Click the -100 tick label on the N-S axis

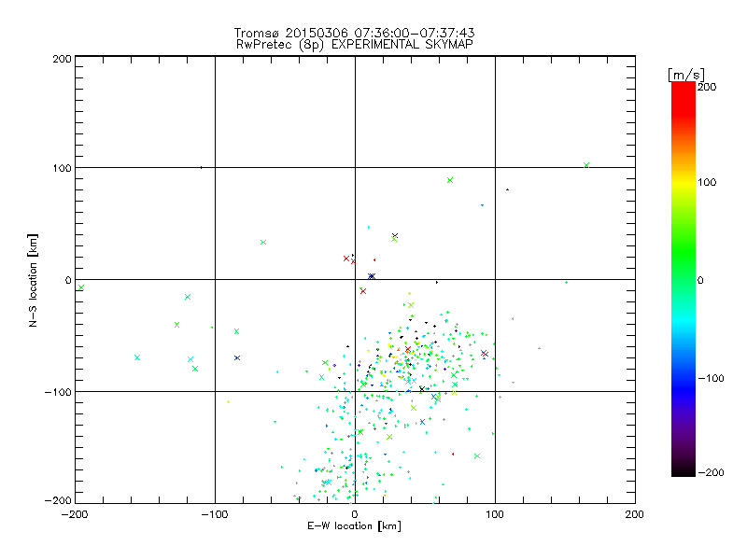58,392
